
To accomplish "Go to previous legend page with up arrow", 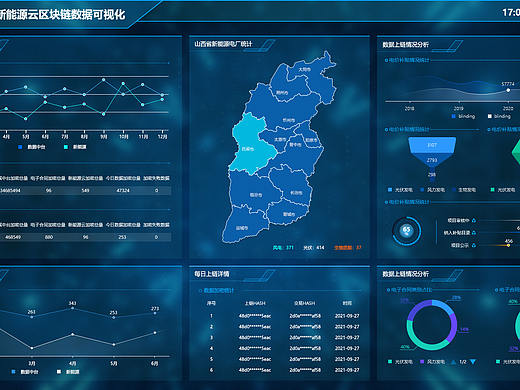I will (x=454, y=362).
